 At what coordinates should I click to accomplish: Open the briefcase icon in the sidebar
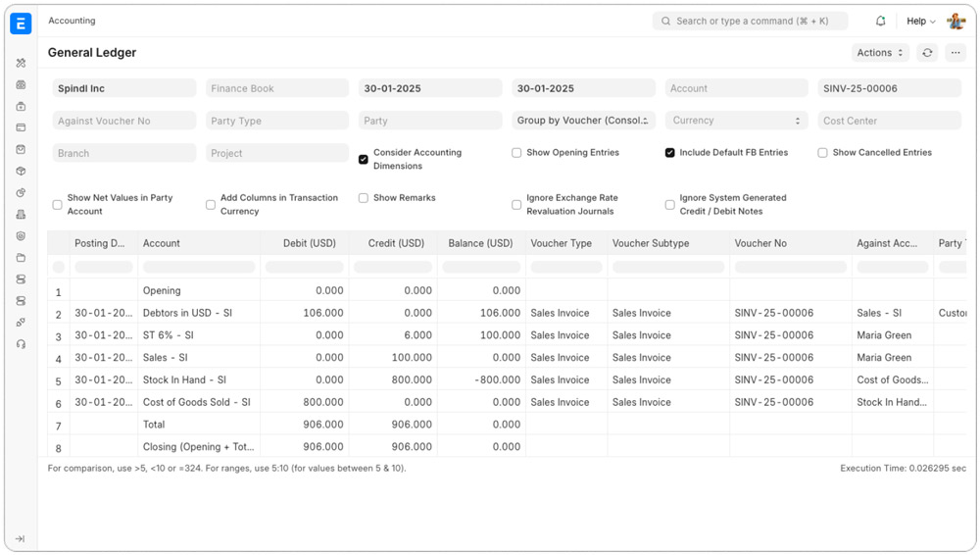coord(21,106)
